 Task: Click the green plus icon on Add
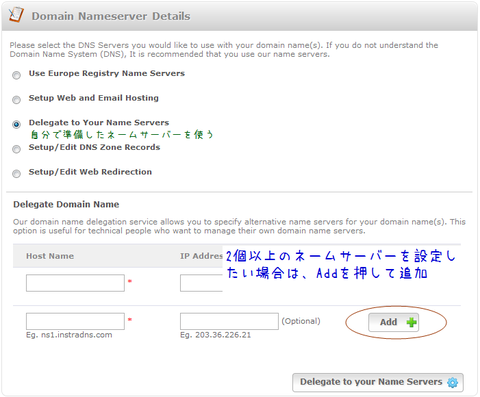pos(412,322)
